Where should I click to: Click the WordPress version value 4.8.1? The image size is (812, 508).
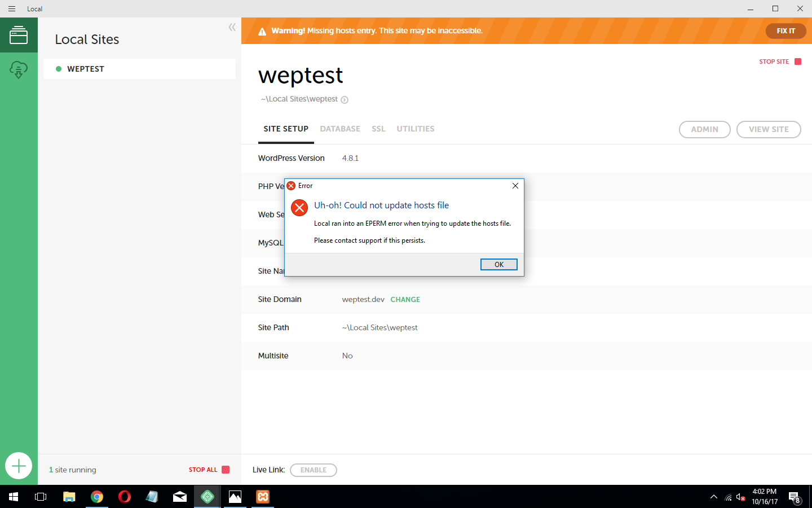tap(350, 158)
